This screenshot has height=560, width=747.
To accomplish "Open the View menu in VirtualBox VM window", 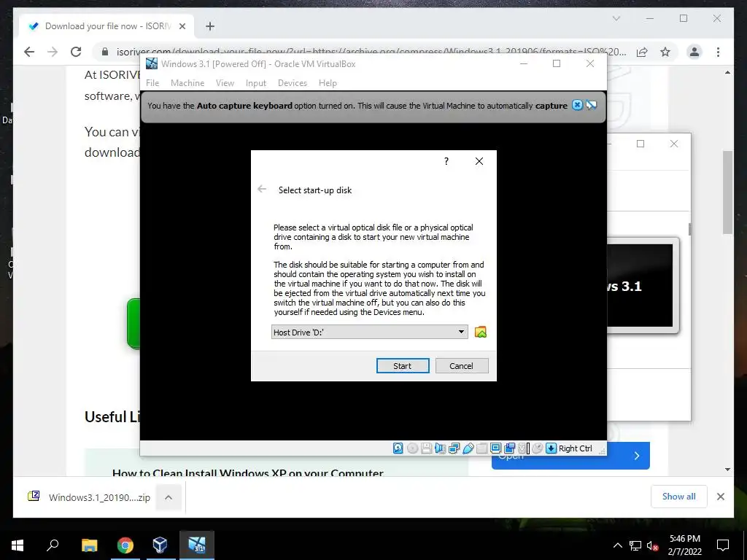I will [x=225, y=83].
